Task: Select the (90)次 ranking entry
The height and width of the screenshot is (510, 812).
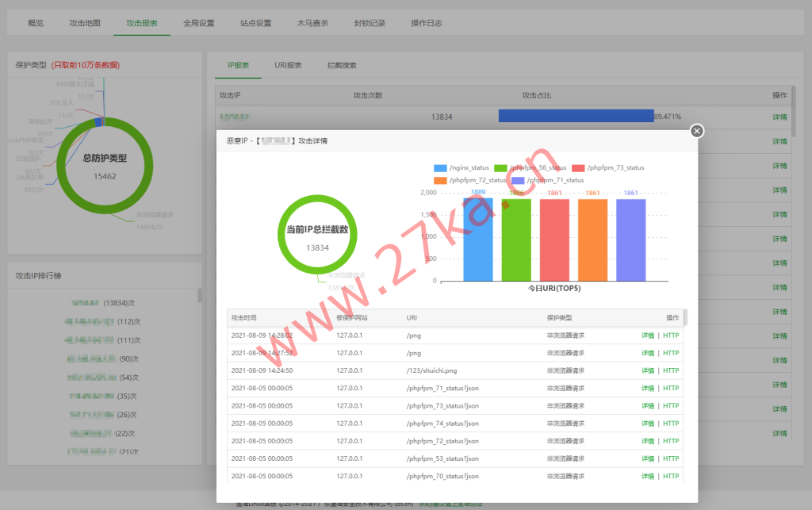Action: (103, 359)
